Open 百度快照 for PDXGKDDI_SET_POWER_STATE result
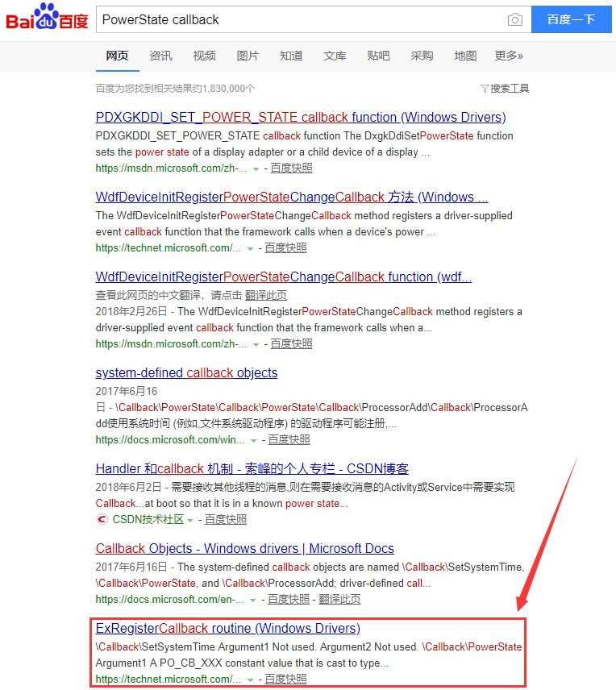Viewport: 616px width, 690px height. (291, 168)
